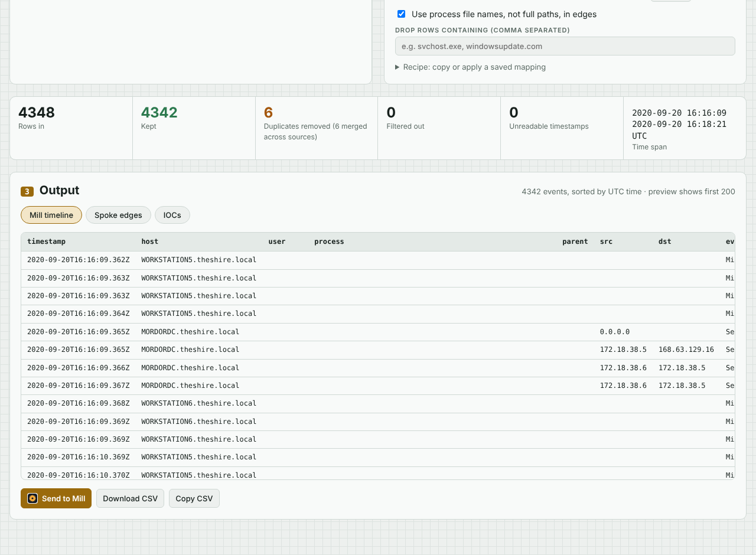Select timestamp 2020-09-20T16:16:09.366Z cell
The height and width of the screenshot is (555, 756).
click(x=79, y=368)
